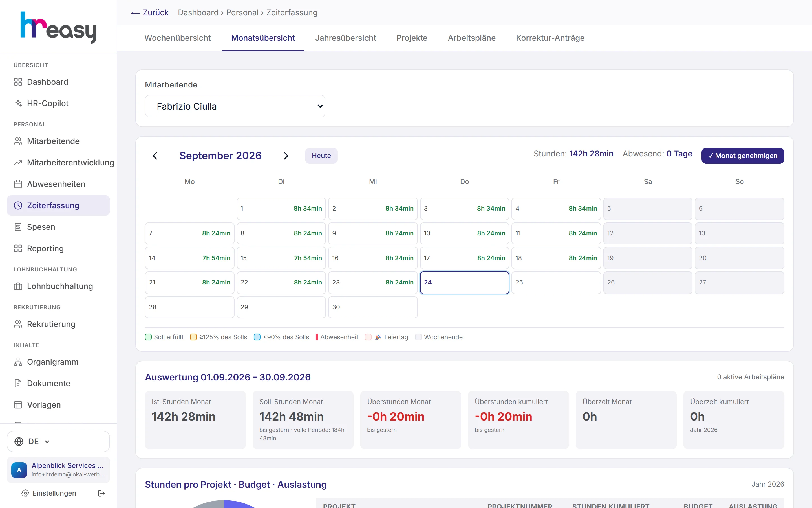Click the Mitarbeitende people icon
The image size is (812, 508).
(18, 141)
